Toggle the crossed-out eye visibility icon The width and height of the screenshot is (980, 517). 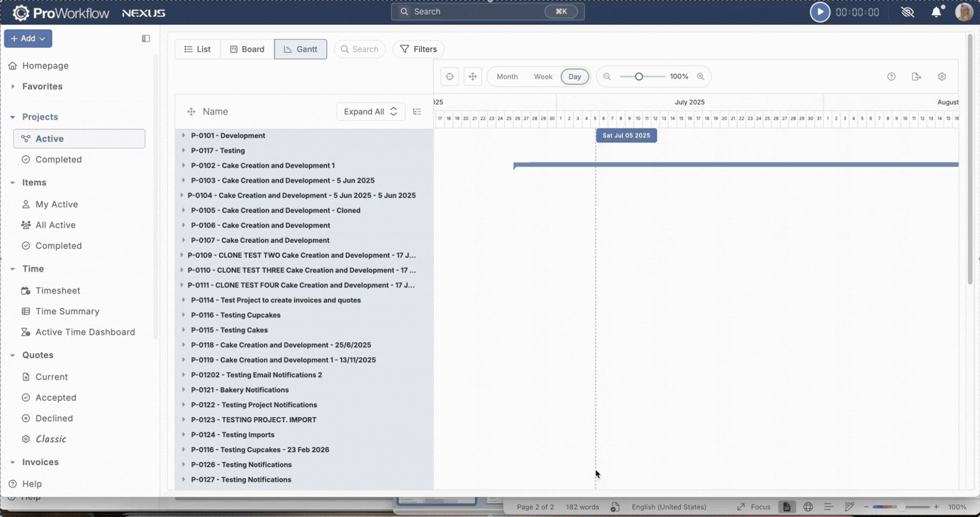click(908, 12)
